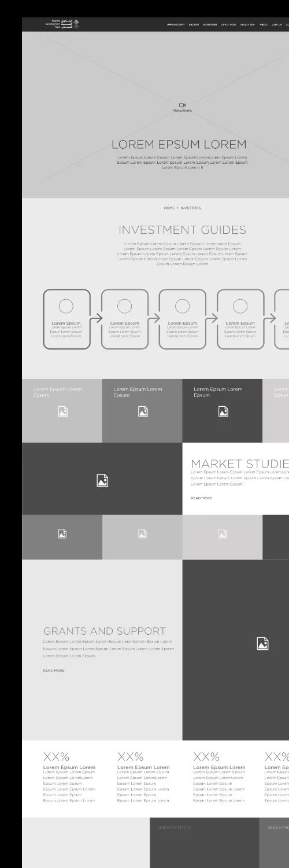Click the Media navigation item
Viewport: 289px width, 868px height.
pyautogui.click(x=264, y=25)
